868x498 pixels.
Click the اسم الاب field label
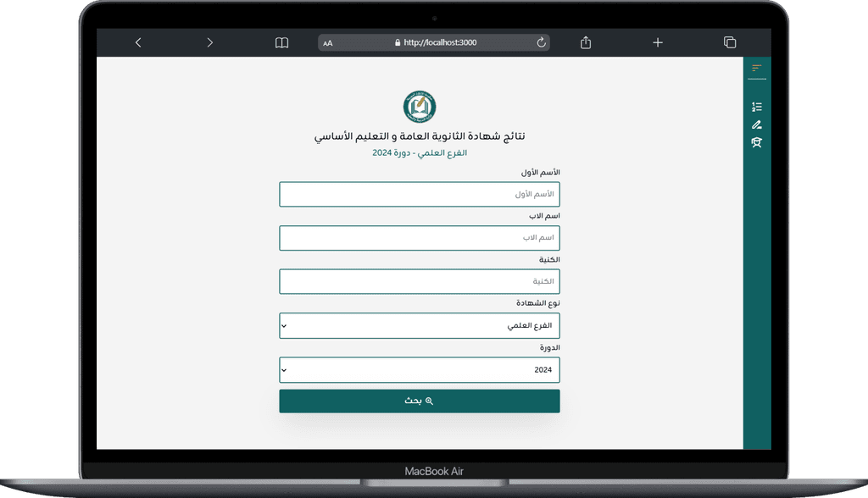point(544,216)
